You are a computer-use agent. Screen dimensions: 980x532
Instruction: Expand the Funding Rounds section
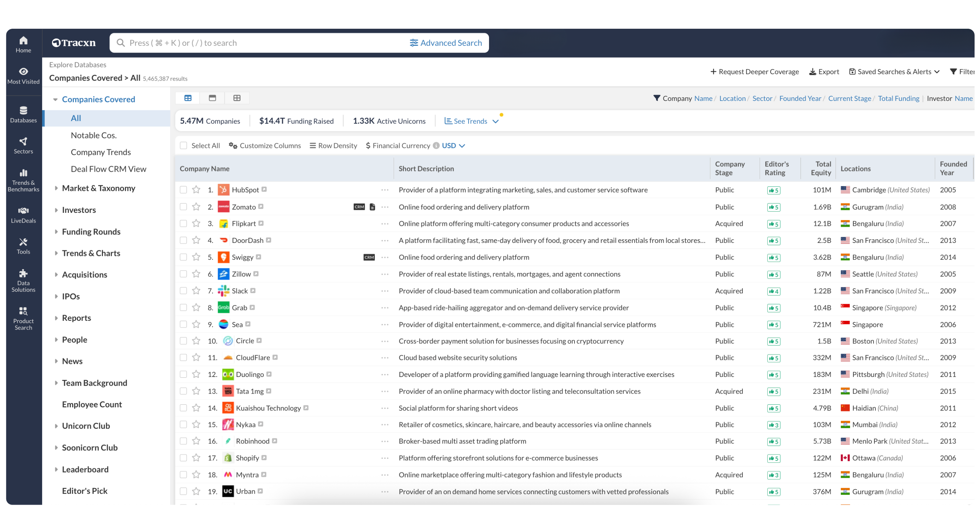91,231
